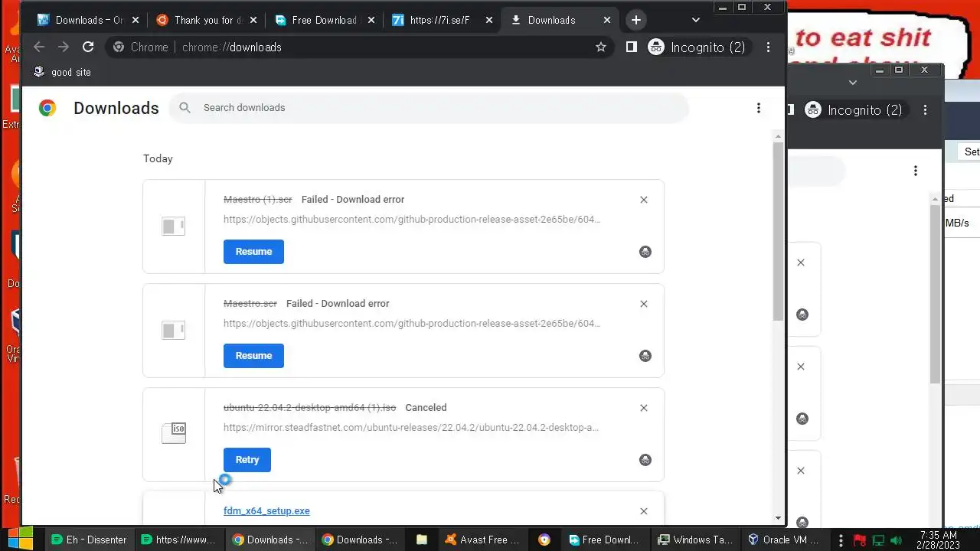Open the Windows Ta... taskbar item
Image resolution: width=980 pixels, height=551 pixels.
695,540
